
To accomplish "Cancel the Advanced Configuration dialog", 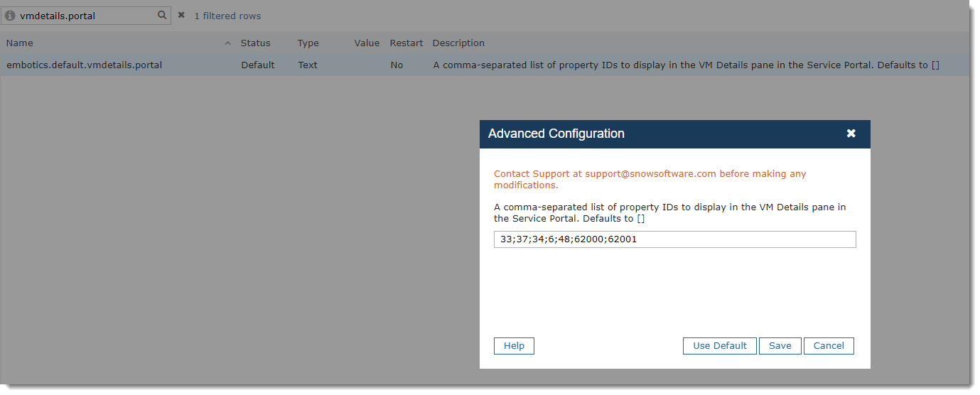I will [829, 345].
